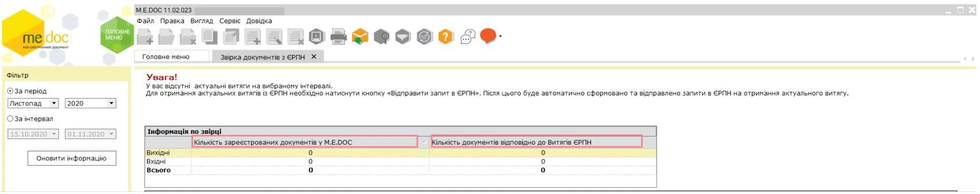The height and width of the screenshot is (194, 980).
Task: Click the refresh checkmark hexagon icon
Action: (424, 36)
